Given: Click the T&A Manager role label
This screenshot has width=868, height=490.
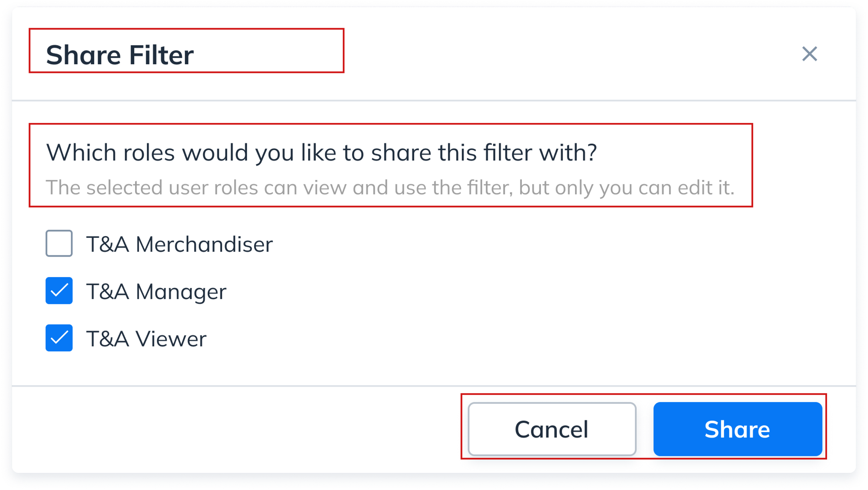Looking at the screenshot, I should (x=156, y=292).
